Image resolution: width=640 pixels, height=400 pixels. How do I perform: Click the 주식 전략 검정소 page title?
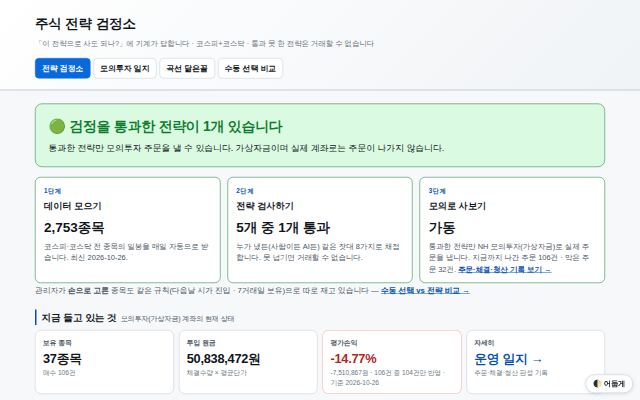click(x=85, y=24)
